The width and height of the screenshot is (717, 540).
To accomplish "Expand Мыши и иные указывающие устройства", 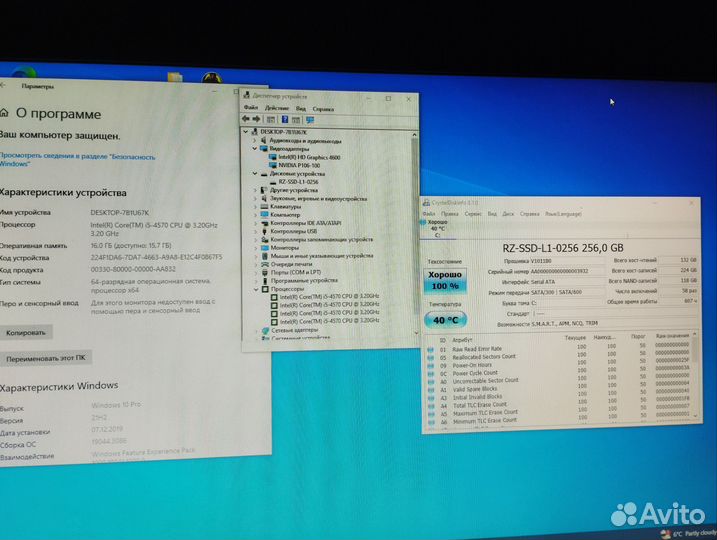I will (256, 256).
